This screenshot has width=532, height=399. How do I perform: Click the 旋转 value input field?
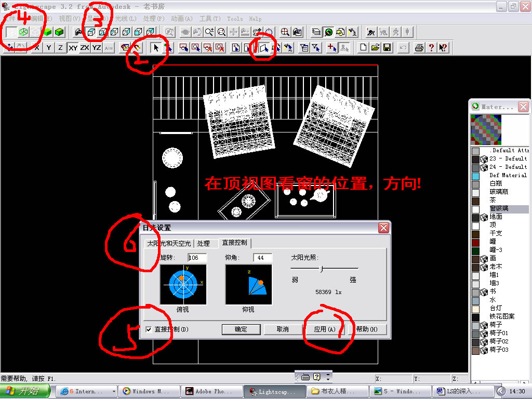point(197,258)
